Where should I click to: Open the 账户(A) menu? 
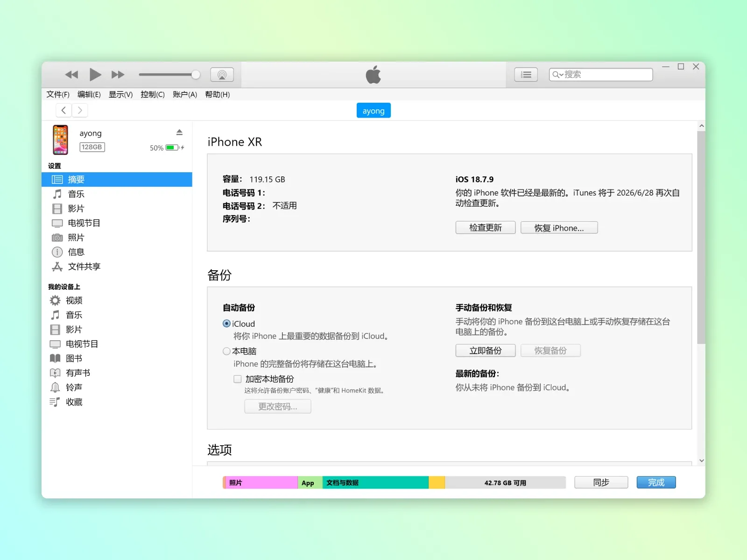click(x=185, y=94)
